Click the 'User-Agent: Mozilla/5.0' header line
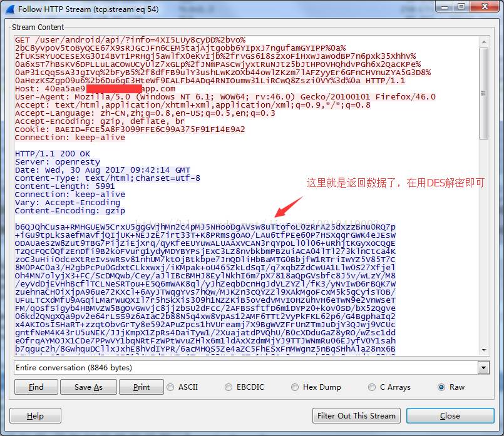Image resolution: width=504 pixels, height=436 pixels. coord(225,97)
